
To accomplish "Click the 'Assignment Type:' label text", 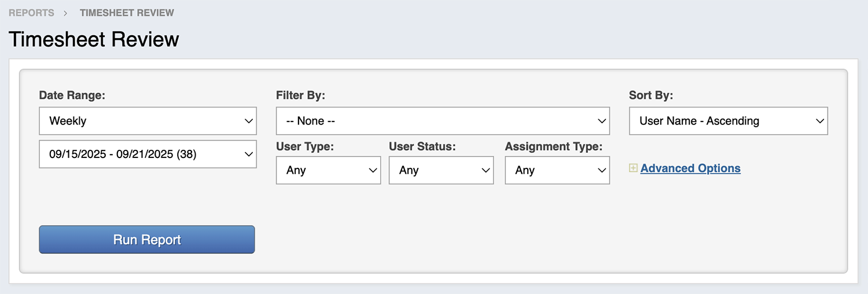I will (x=553, y=146).
